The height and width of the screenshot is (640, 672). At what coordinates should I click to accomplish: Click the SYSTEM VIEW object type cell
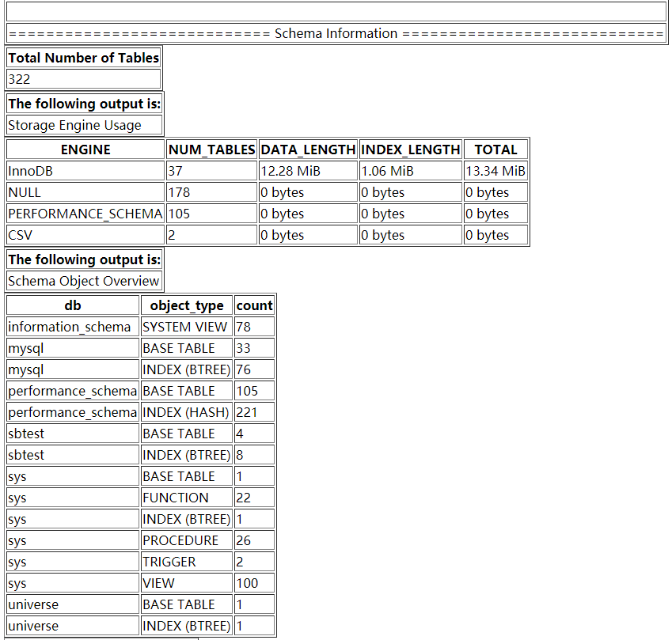tap(187, 327)
